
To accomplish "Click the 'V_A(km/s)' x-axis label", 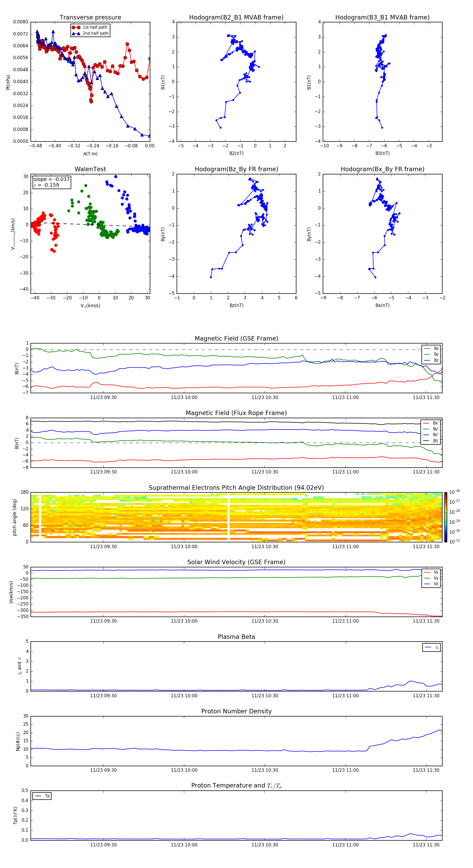I will pos(90,306).
